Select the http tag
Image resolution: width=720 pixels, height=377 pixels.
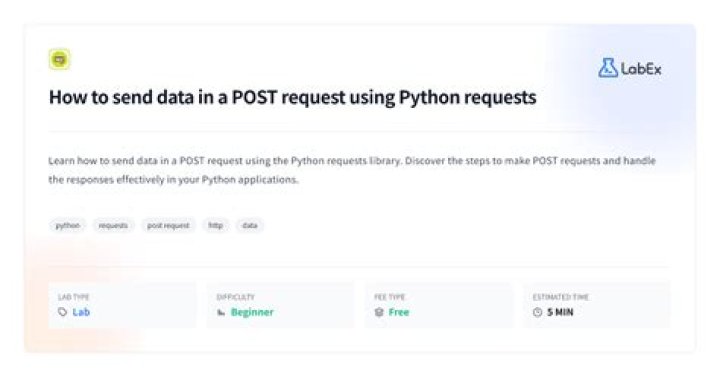[x=215, y=225]
